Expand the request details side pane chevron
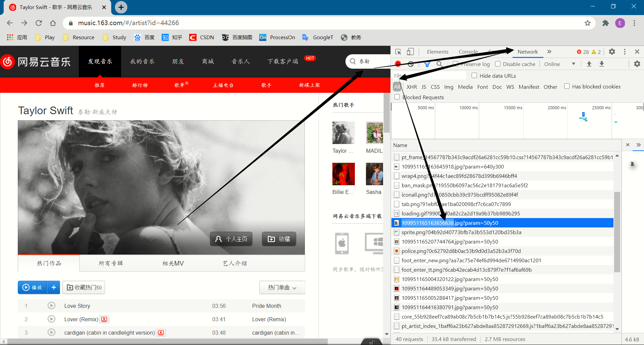This screenshot has height=345, width=644. click(x=638, y=145)
